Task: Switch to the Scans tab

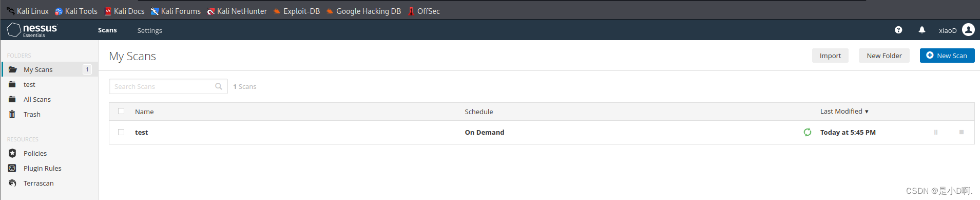Action: tap(107, 30)
